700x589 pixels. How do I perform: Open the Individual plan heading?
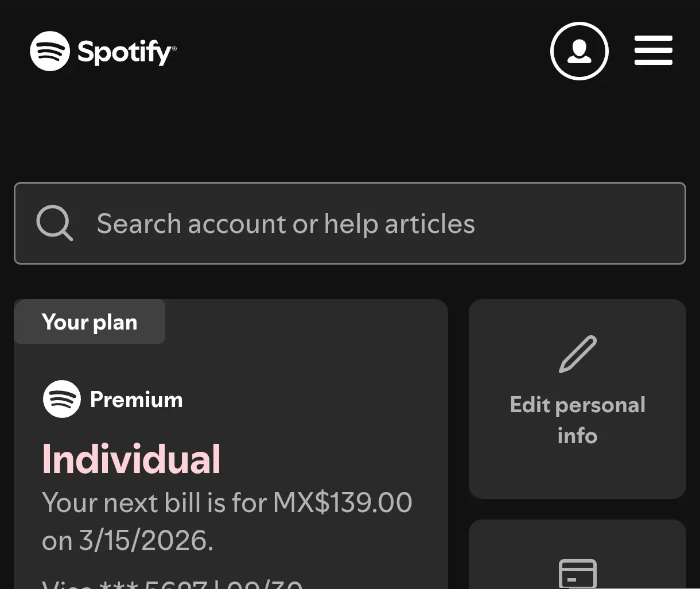click(131, 459)
